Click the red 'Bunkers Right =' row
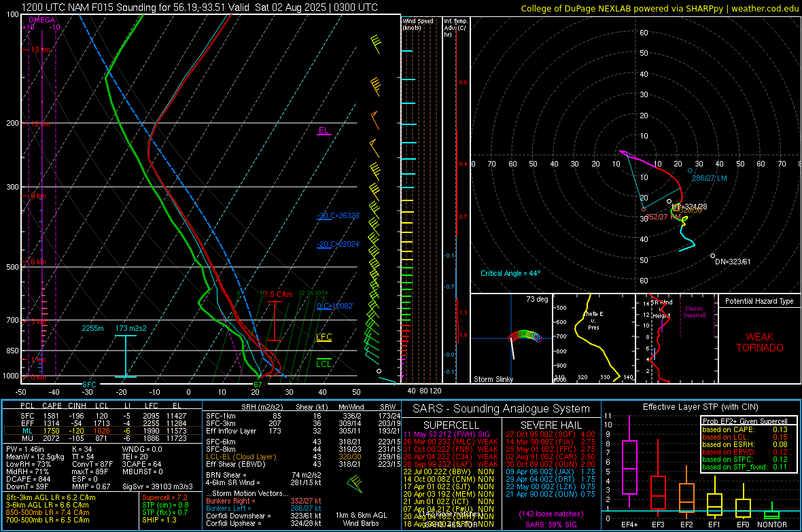The width and height of the screenshot is (802, 532). click(264, 501)
